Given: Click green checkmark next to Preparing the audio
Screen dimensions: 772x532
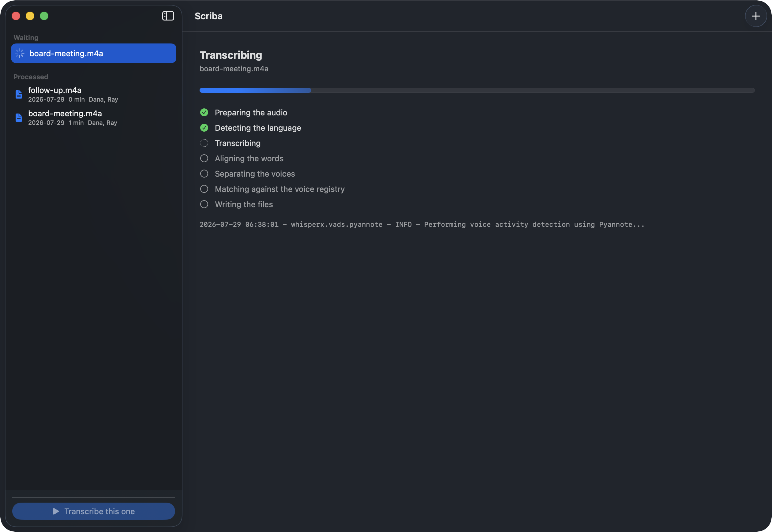Looking at the screenshot, I should click(x=204, y=113).
